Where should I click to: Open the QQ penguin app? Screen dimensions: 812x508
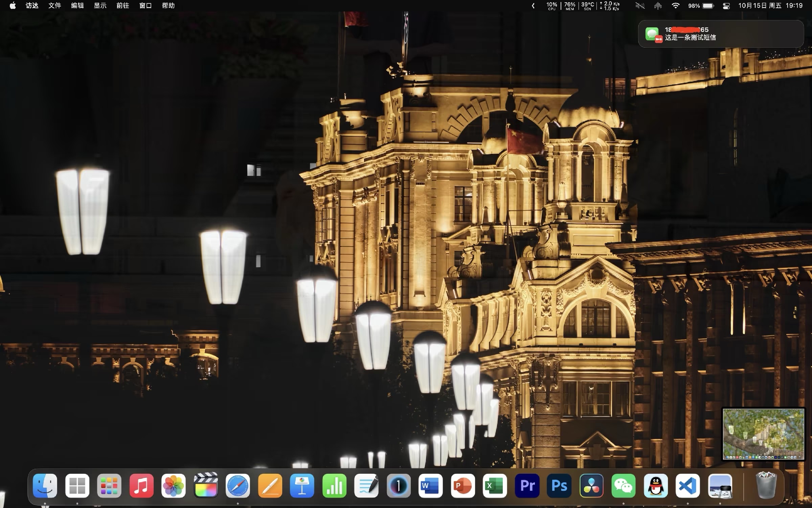coord(655,486)
